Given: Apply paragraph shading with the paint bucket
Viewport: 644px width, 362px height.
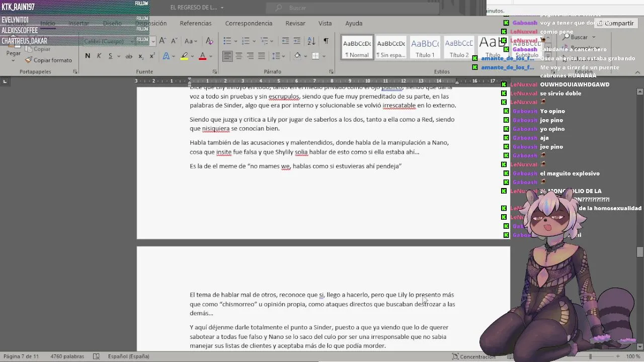Looking at the screenshot, I should pyautogui.click(x=297, y=56).
